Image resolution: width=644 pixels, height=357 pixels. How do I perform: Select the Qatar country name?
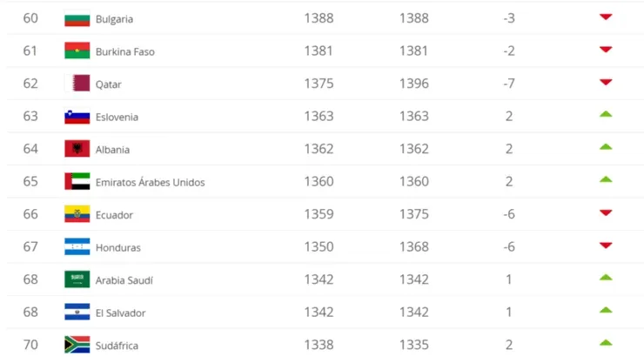pyautogui.click(x=110, y=84)
